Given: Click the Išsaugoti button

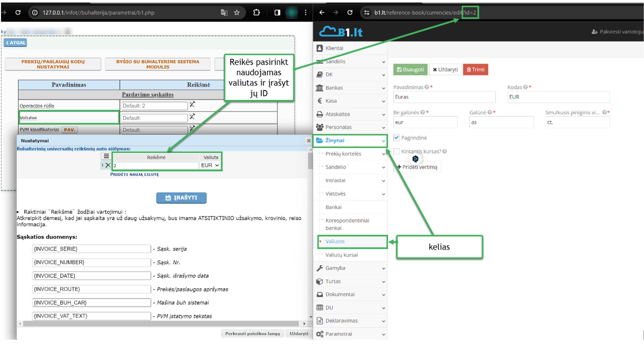Looking at the screenshot, I should pyautogui.click(x=410, y=69).
